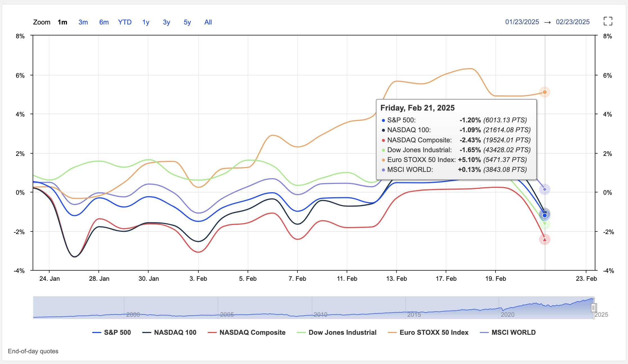Image resolution: width=628 pixels, height=364 pixels.
Task: Select the 1m zoom option
Action: coord(62,22)
